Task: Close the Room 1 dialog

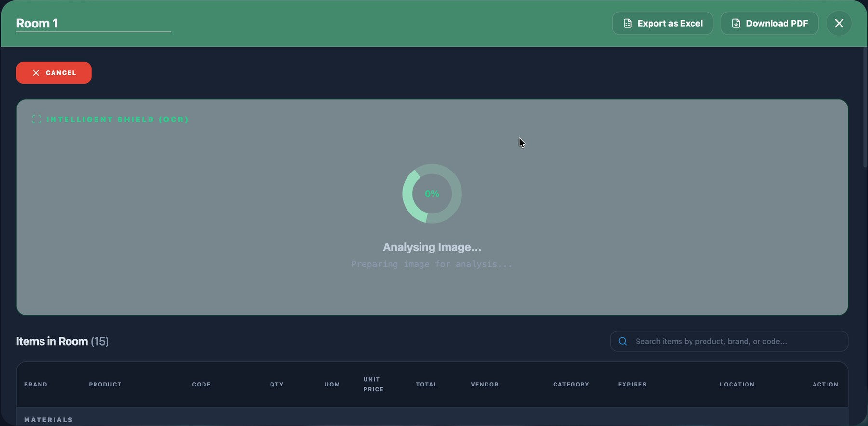Action: click(x=839, y=23)
